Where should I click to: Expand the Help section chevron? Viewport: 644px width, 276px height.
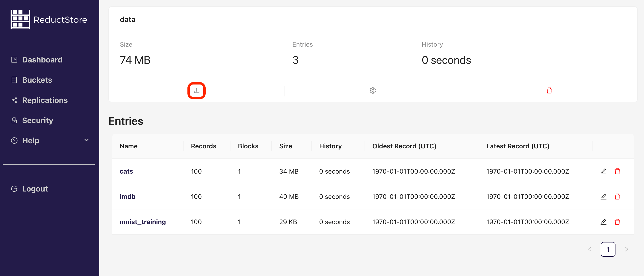(86, 140)
